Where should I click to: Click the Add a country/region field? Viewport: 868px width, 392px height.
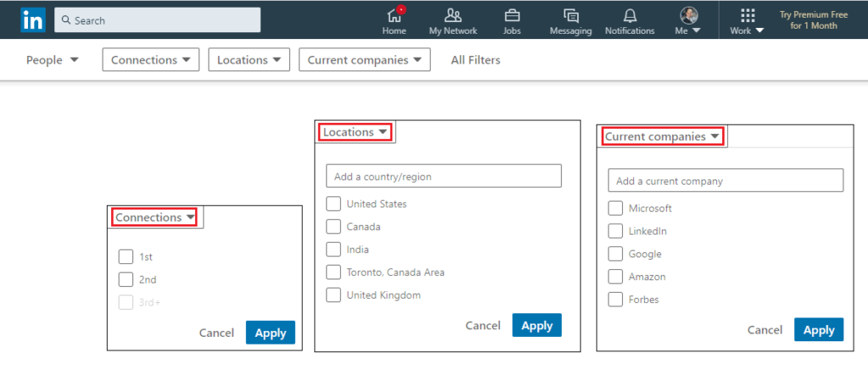click(x=444, y=176)
